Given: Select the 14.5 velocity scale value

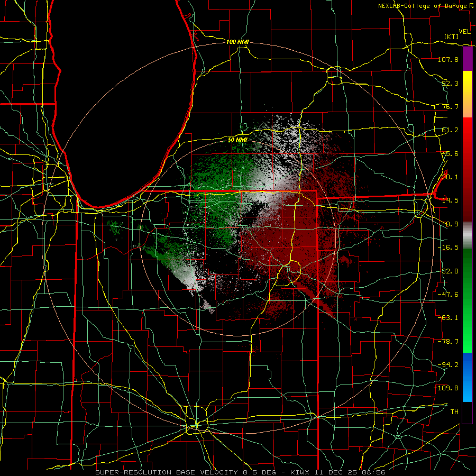Looking at the screenshot, I should (450, 200).
